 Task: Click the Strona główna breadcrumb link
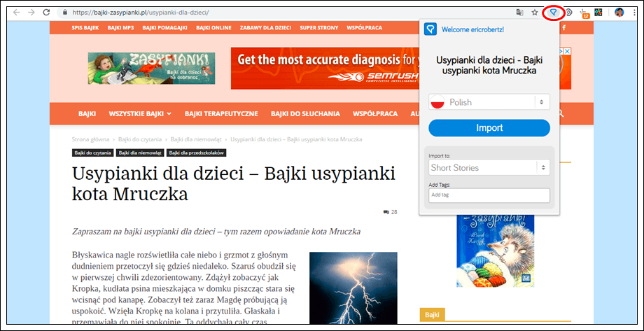click(x=92, y=139)
